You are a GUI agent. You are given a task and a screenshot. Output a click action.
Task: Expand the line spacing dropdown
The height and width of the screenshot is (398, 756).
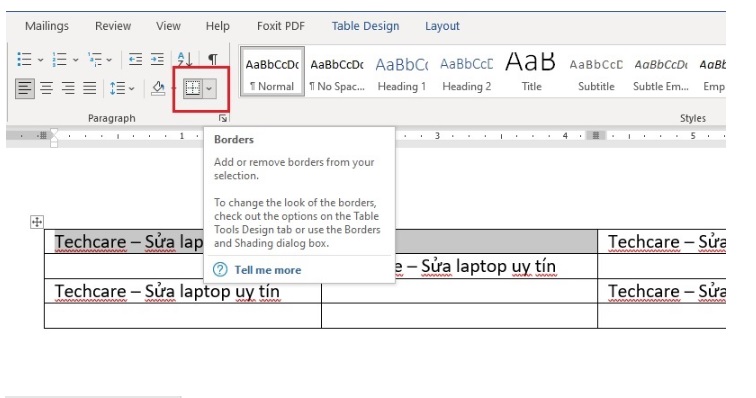pyautogui.click(x=132, y=89)
